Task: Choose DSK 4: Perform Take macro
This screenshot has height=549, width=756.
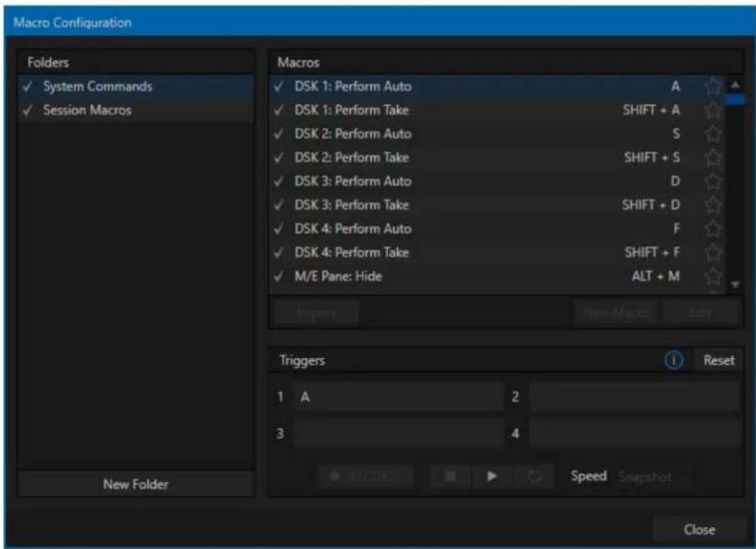Action: tap(497, 253)
